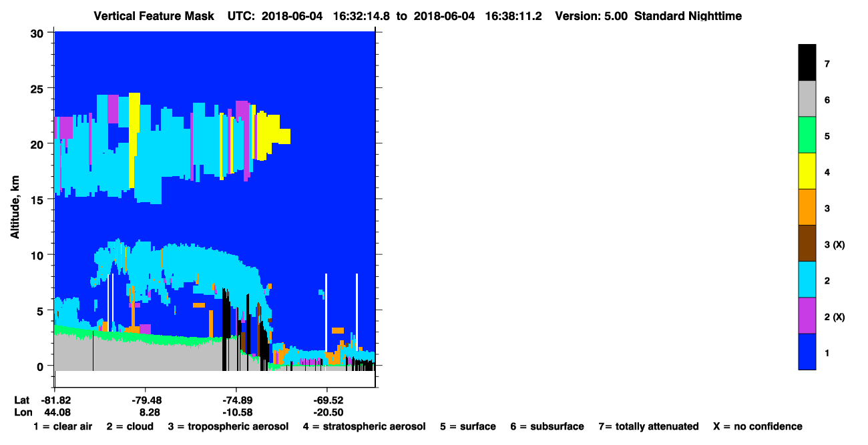The height and width of the screenshot is (445, 868).
Task: Pick the purple 2 (X) colorbar swatch
Action: tap(807, 315)
